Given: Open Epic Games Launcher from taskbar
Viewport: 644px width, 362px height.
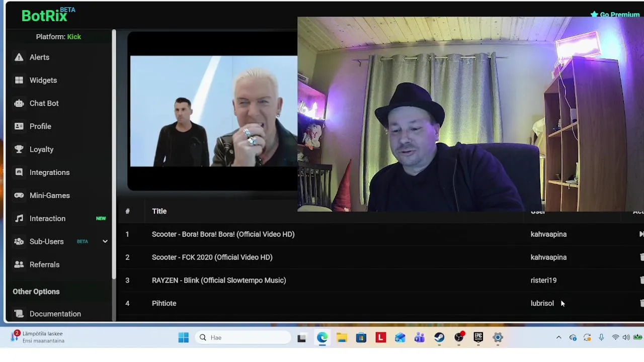Looking at the screenshot, I should (478, 337).
